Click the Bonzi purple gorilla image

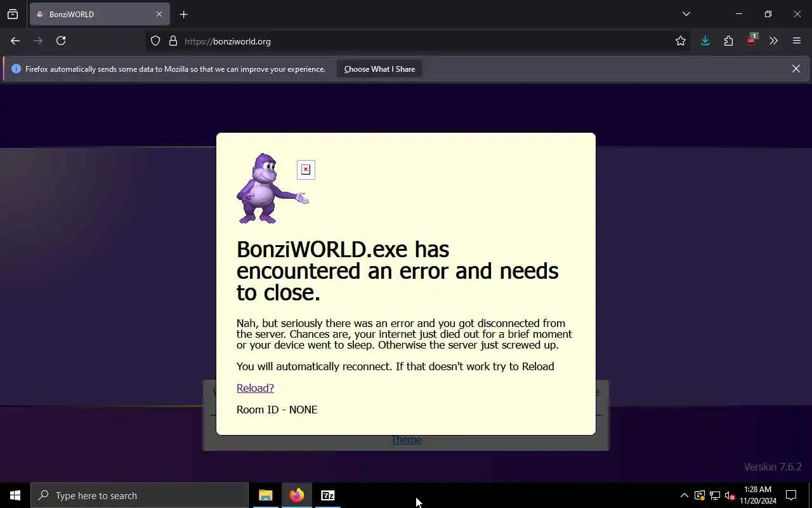pyautogui.click(x=273, y=188)
